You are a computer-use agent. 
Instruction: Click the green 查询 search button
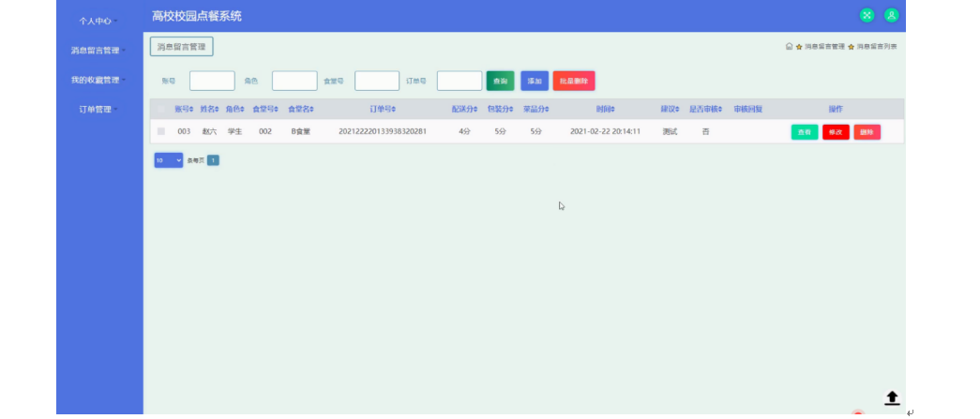500,82
